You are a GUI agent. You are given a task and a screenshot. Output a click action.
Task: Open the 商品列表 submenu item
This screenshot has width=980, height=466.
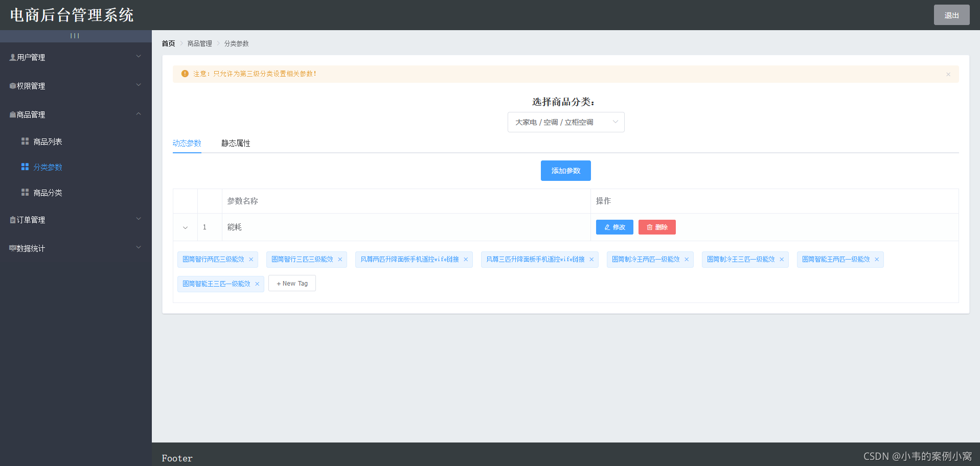coord(76,142)
